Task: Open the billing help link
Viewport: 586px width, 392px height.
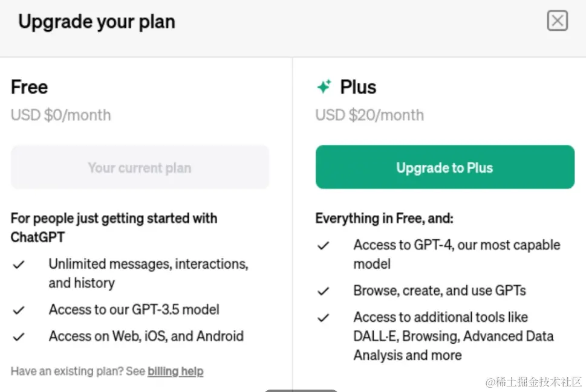Action: pyautogui.click(x=175, y=371)
